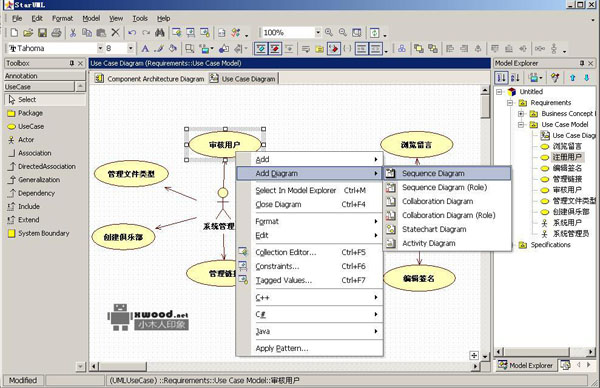Image resolution: width=600 pixels, height=388 pixels.
Task: Click the vertical scrollbar thumb of diagram
Action: coord(485,106)
